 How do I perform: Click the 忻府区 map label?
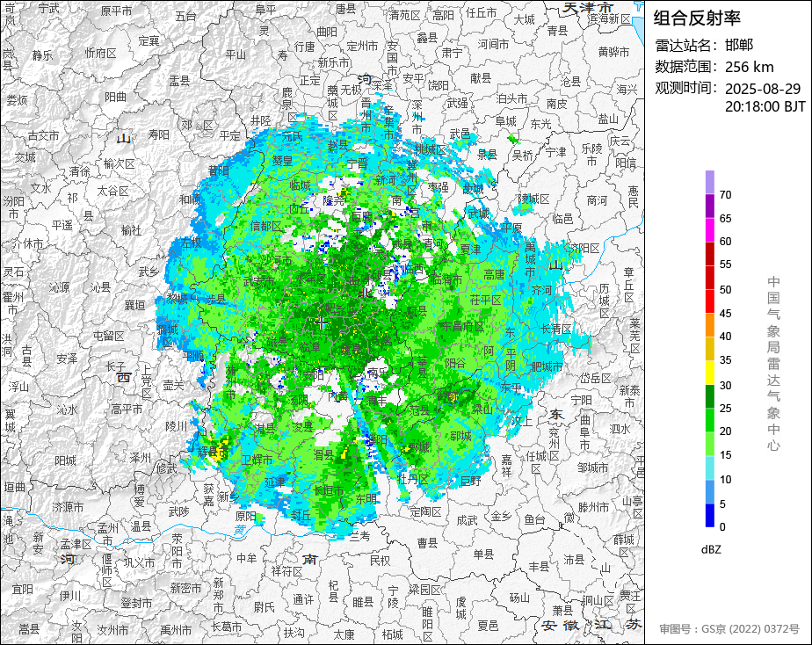click(100, 53)
